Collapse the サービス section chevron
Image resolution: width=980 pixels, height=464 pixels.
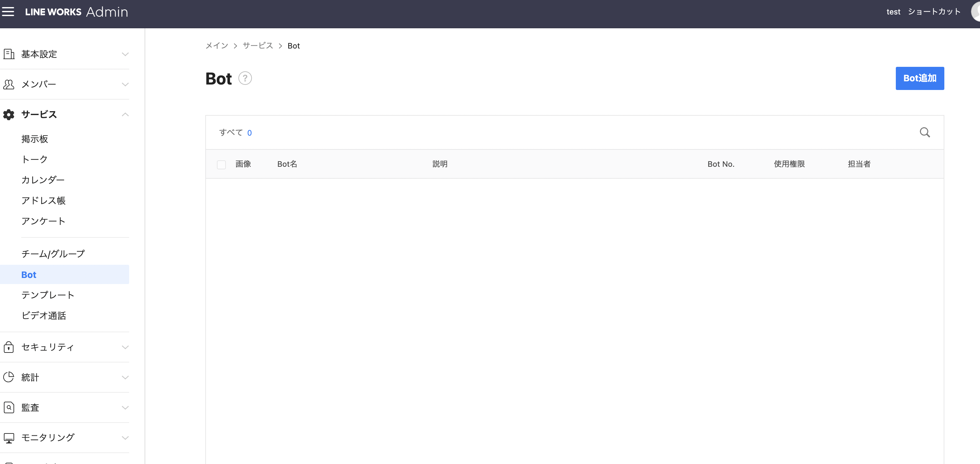coord(125,114)
